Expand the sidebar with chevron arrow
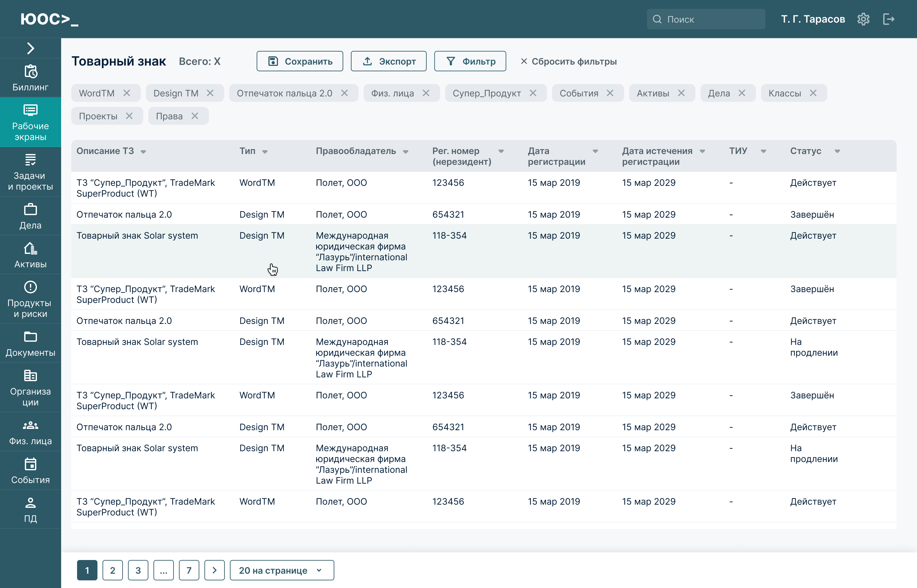Image resolution: width=917 pixels, height=588 pixels. (x=30, y=48)
